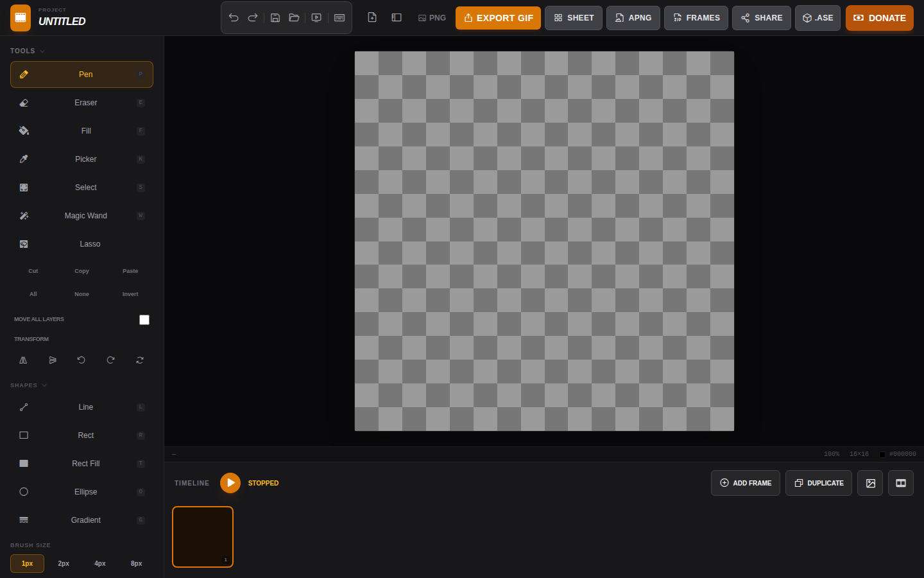Rotate counter-clockwise in Transform
The height and width of the screenshot is (578, 924).
coord(81,360)
